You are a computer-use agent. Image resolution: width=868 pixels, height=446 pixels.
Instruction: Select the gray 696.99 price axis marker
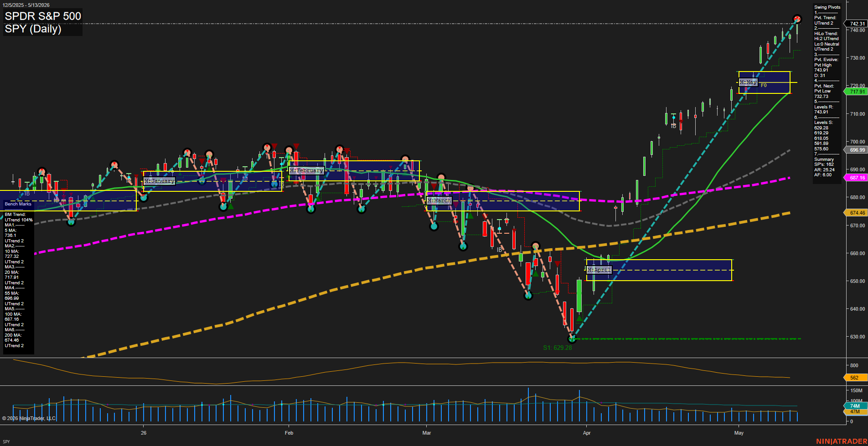click(x=857, y=150)
